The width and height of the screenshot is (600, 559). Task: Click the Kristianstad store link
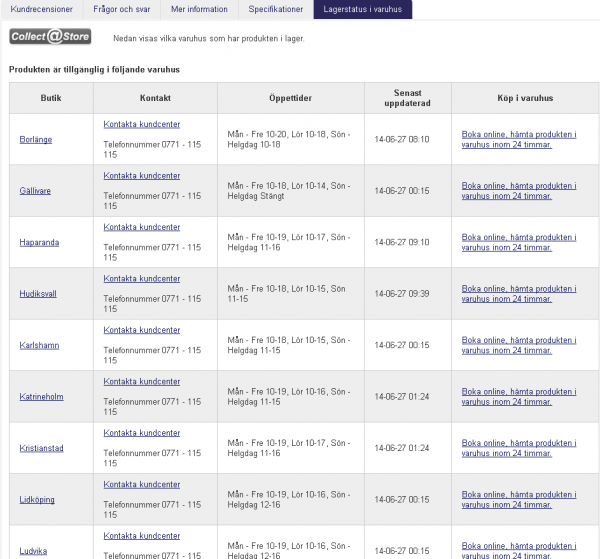(42, 448)
